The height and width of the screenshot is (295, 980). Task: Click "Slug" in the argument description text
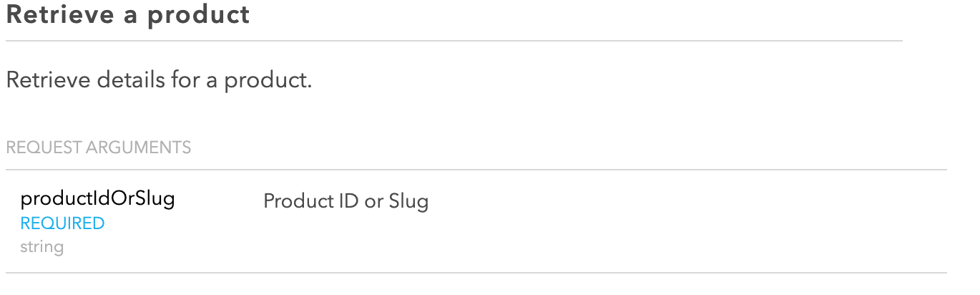click(x=408, y=202)
